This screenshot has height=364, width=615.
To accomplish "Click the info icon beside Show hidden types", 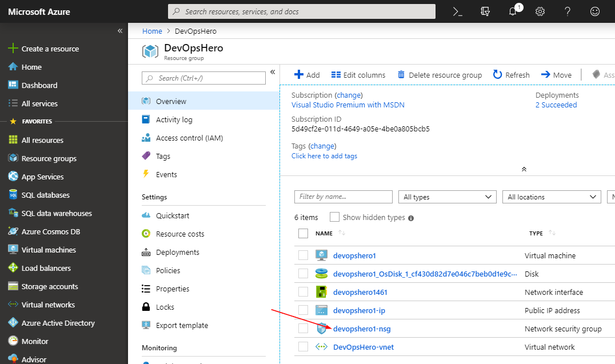I will [x=410, y=218].
